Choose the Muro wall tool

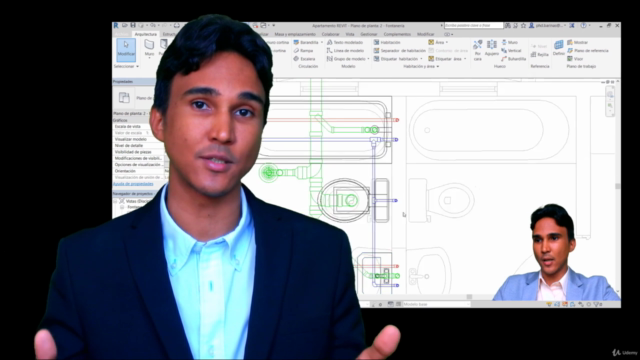149,48
